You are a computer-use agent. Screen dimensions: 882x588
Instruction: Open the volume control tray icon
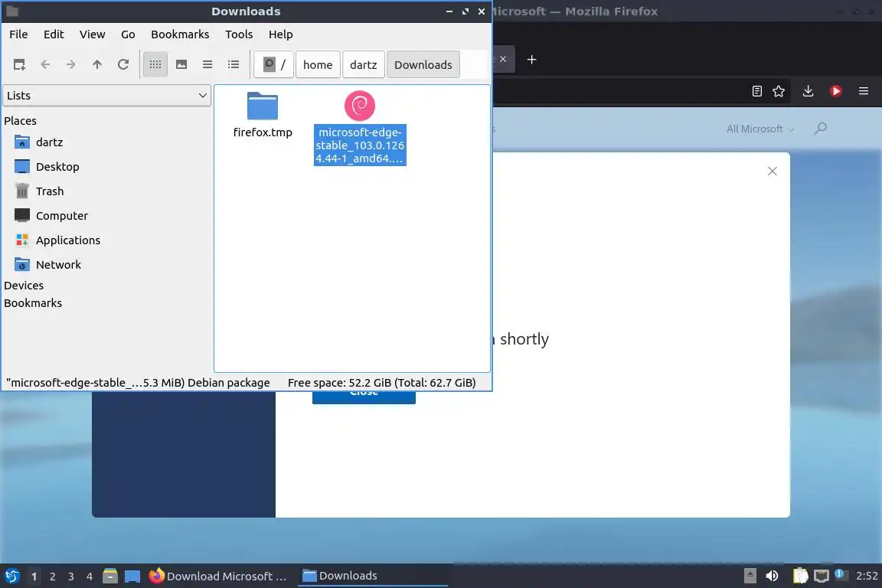pyautogui.click(x=773, y=577)
